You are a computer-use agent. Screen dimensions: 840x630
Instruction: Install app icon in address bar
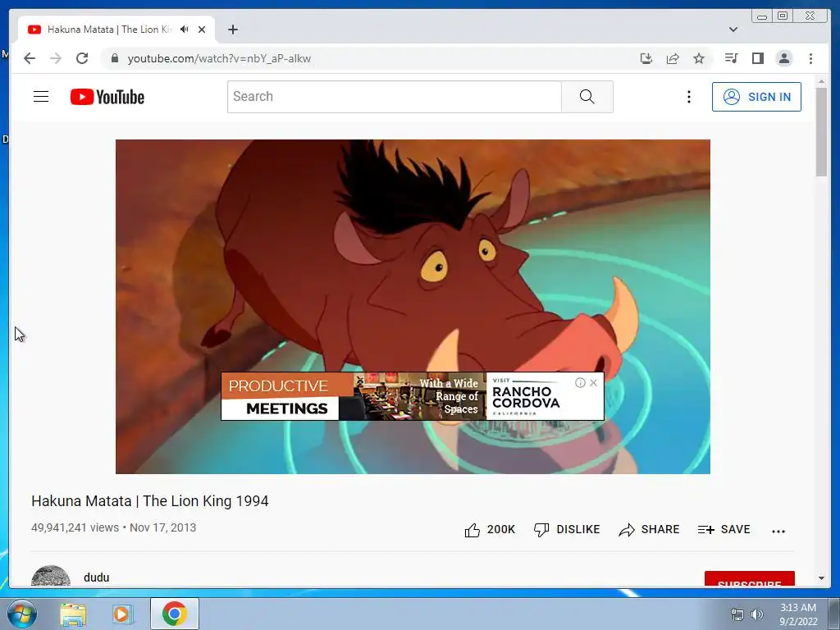[646, 58]
